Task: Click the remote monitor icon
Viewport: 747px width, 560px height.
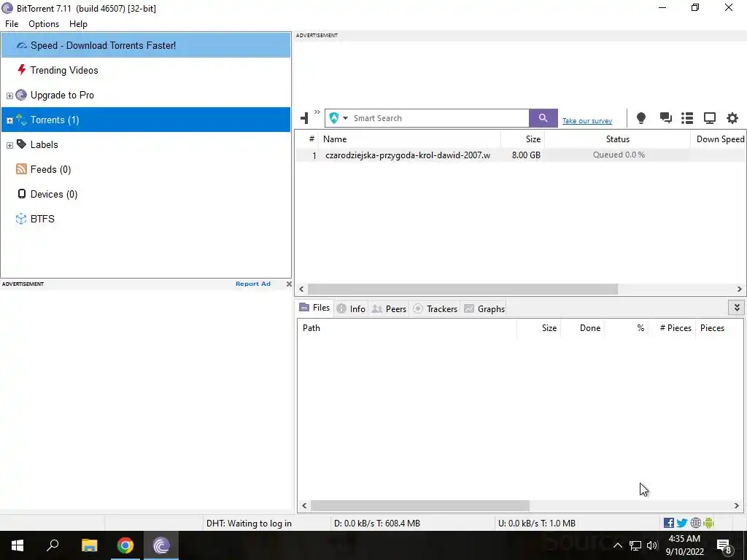Action: click(x=710, y=118)
